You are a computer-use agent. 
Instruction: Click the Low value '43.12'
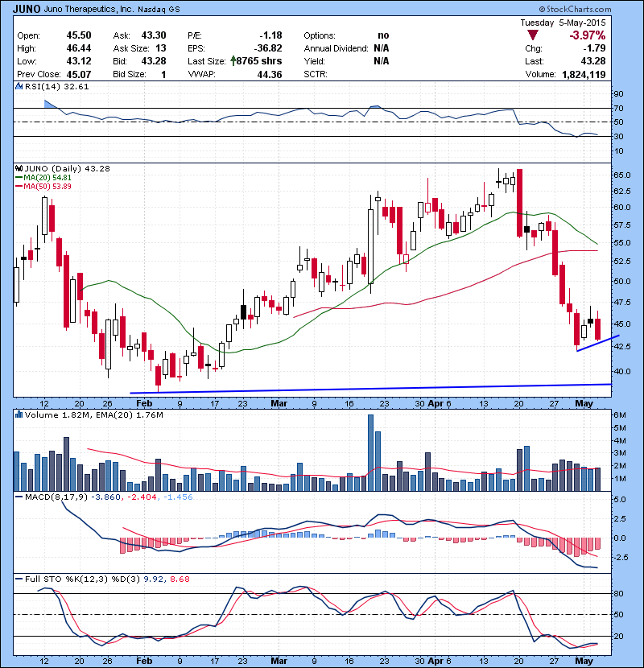(x=79, y=61)
